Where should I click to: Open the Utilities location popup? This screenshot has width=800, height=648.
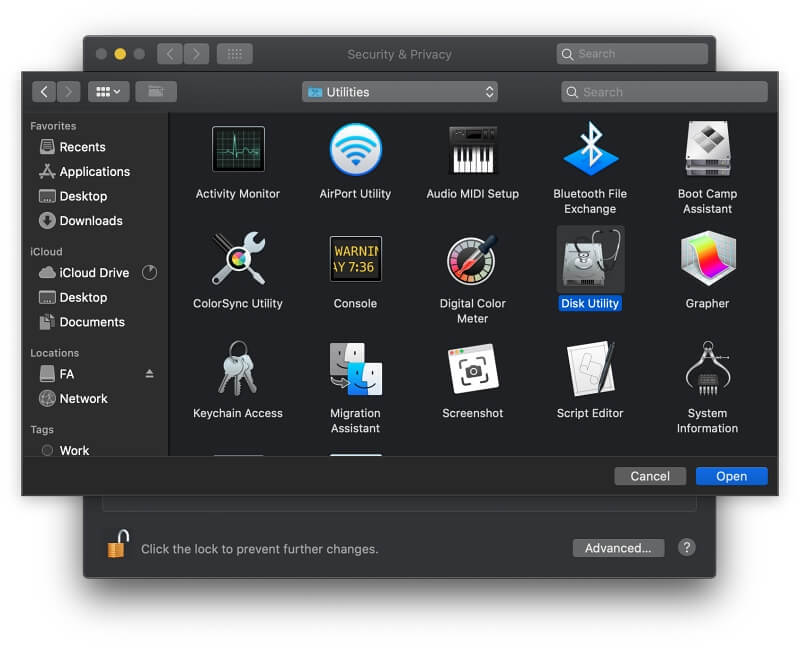click(x=399, y=92)
